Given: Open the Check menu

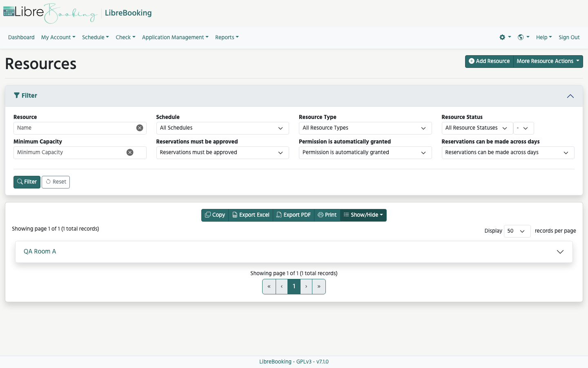Looking at the screenshot, I should (x=125, y=37).
